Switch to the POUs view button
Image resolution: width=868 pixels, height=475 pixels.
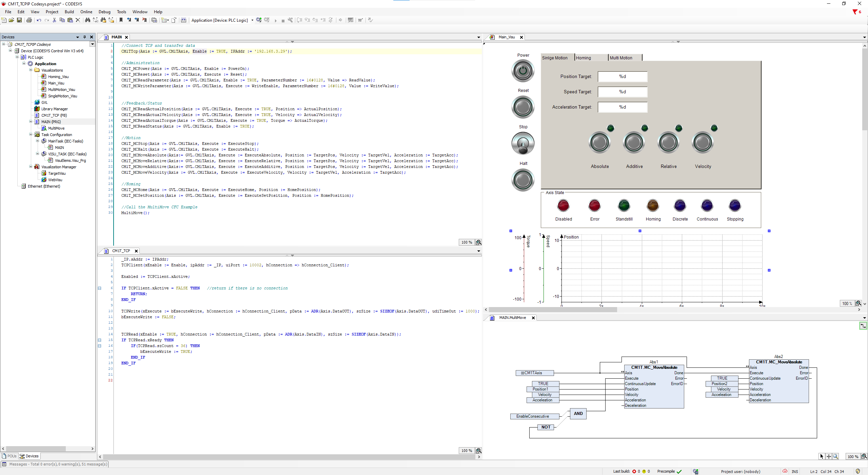[x=9, y=456]
